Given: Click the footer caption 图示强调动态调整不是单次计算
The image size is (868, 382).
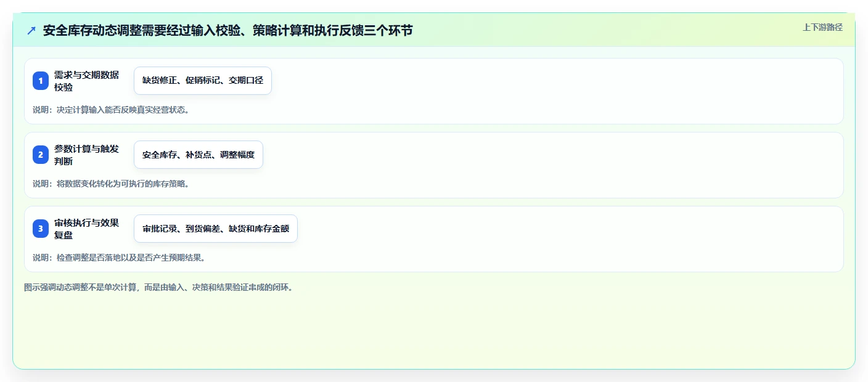Looking at the screenshot, I should [158, 287].
